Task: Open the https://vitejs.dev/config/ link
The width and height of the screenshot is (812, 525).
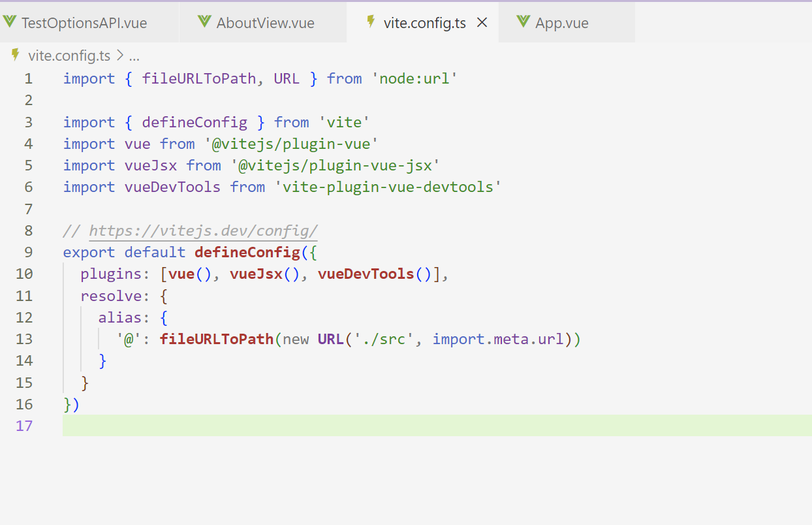Action: coord(203,231)
